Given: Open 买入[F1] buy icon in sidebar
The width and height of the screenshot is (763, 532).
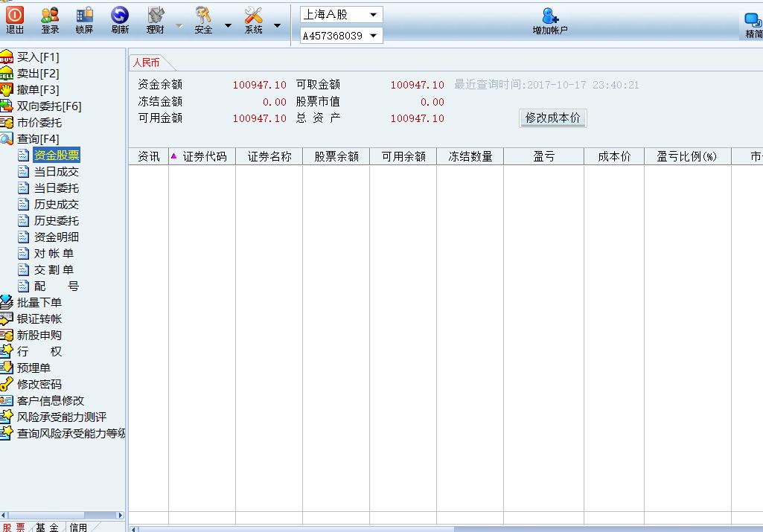Looking at the screenshot, I should 6,57.
